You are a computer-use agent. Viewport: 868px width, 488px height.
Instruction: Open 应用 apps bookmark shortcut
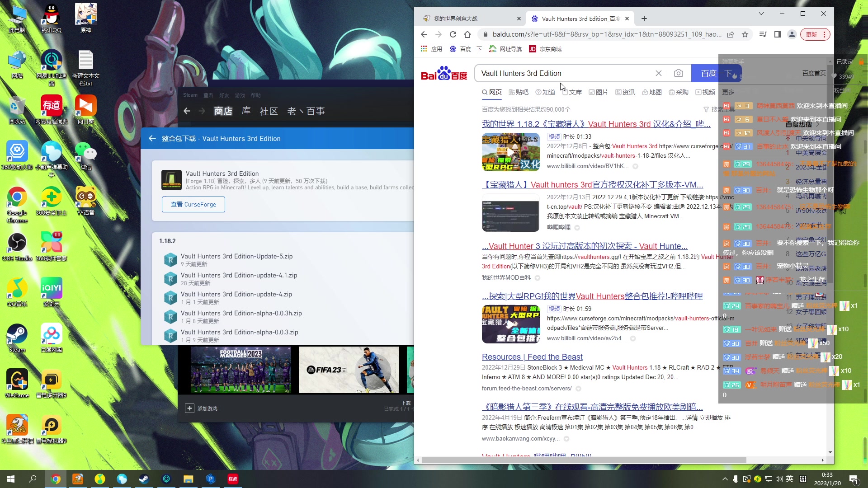pyautogui.click(x=431, y=49)
